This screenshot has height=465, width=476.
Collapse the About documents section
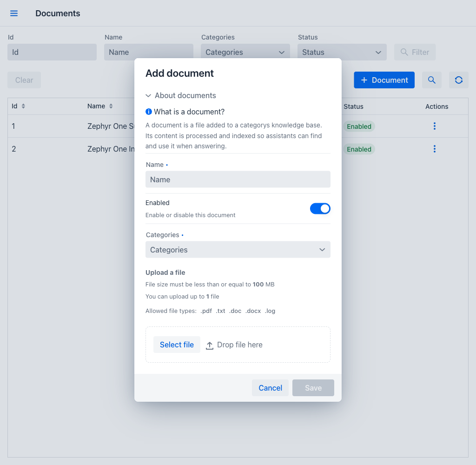click(x=181, y=95)
